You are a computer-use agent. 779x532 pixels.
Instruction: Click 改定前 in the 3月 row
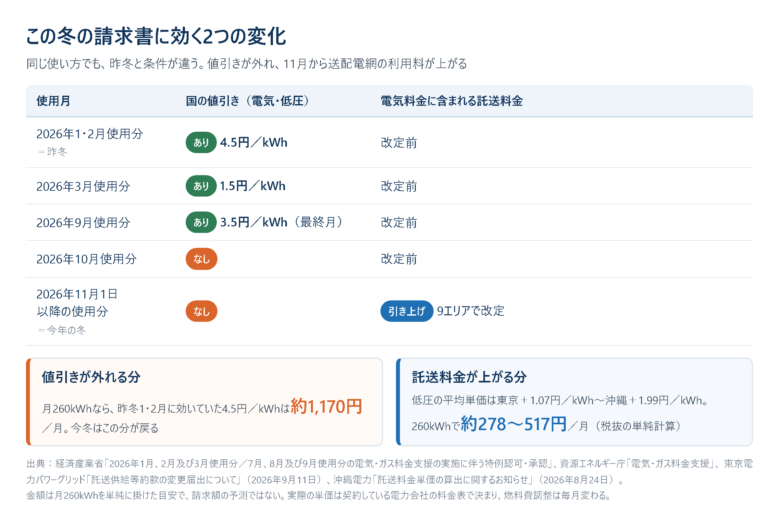coord(399,186)
